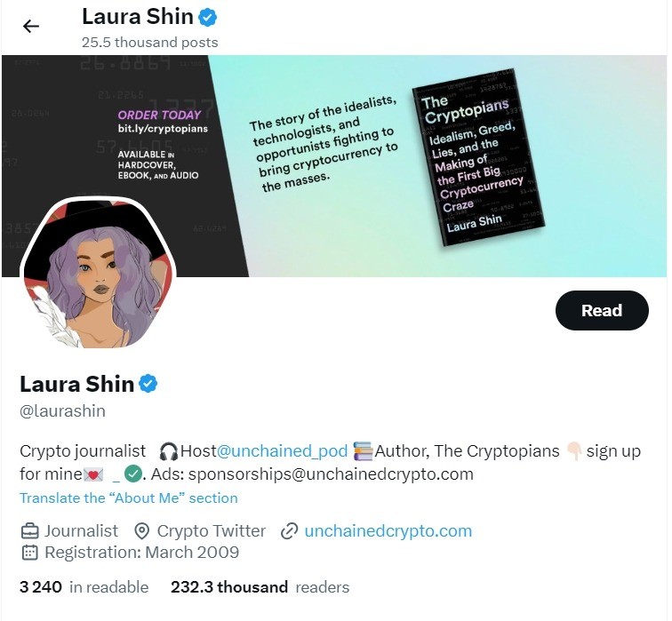This screenshot has width=672, height=621.
Task: Click the love letter envelope emoji
Action: [93, 474]
